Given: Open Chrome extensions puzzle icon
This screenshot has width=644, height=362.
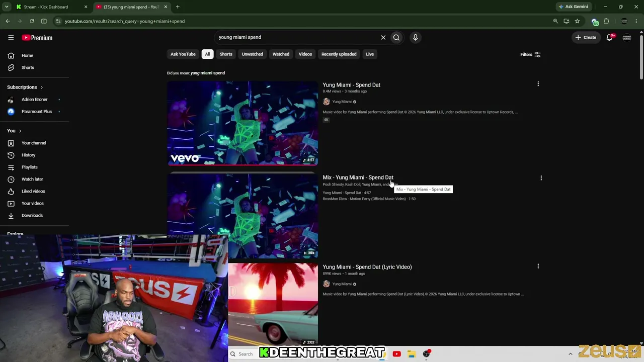Looking at the screenshot, I should click(x=606, y=21).
